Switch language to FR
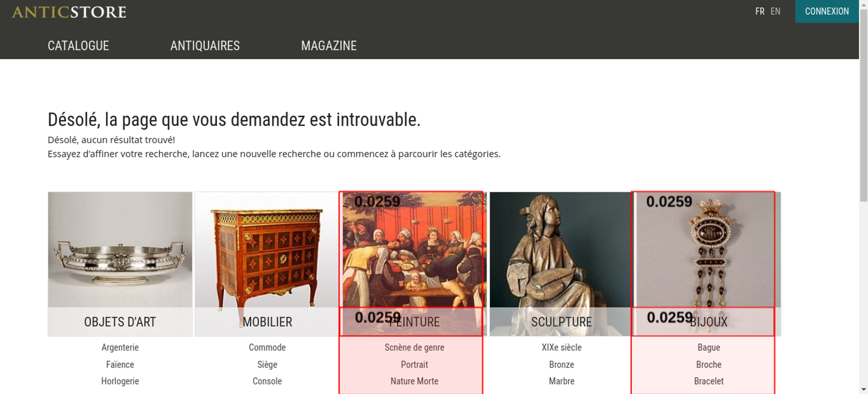Viewport: 868px width, 394px height. coord(759,11)
